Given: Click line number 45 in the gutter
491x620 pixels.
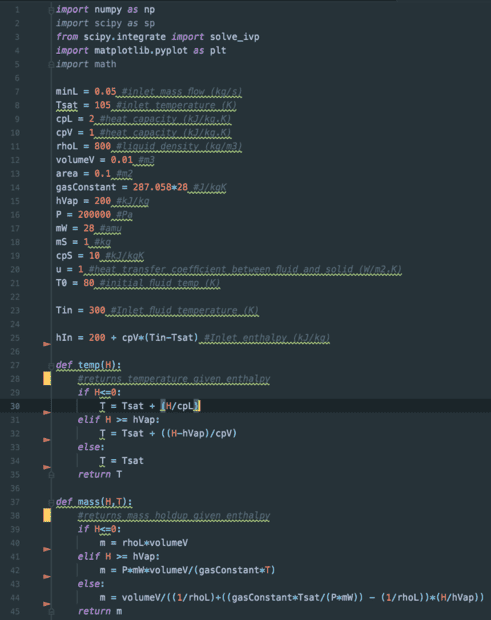Looking at the screenshot, I should click(x=15, y=611).
